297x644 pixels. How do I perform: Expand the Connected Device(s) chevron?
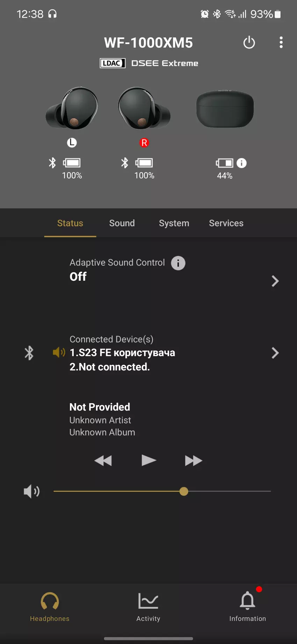(x=275, y=353)
